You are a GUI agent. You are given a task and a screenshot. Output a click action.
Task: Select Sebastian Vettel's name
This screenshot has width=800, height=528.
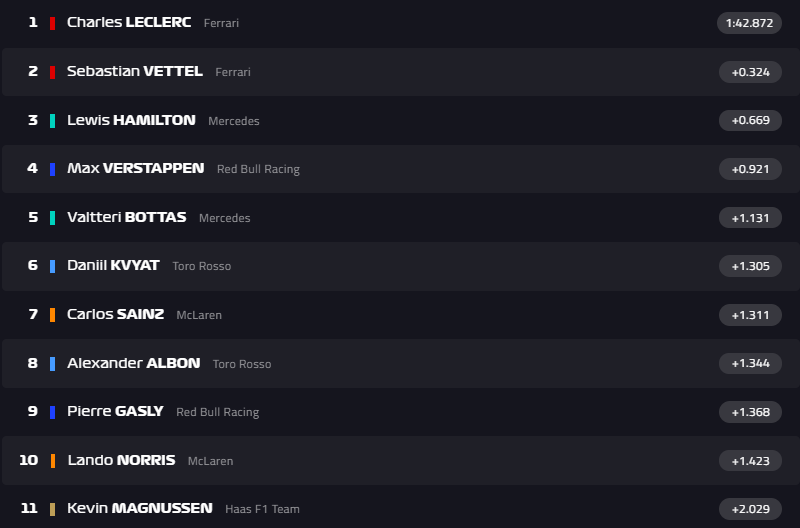click(x=134, y=71)
